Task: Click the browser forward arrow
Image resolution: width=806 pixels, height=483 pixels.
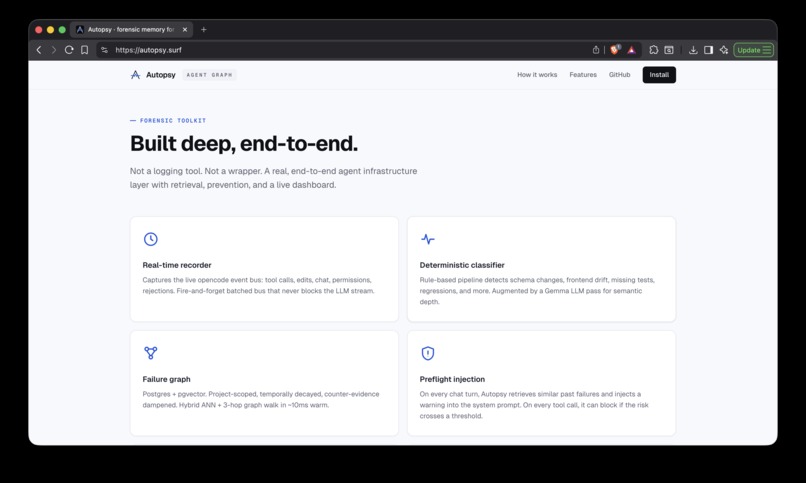Action: pyautogui.click(x=53, y=50)
